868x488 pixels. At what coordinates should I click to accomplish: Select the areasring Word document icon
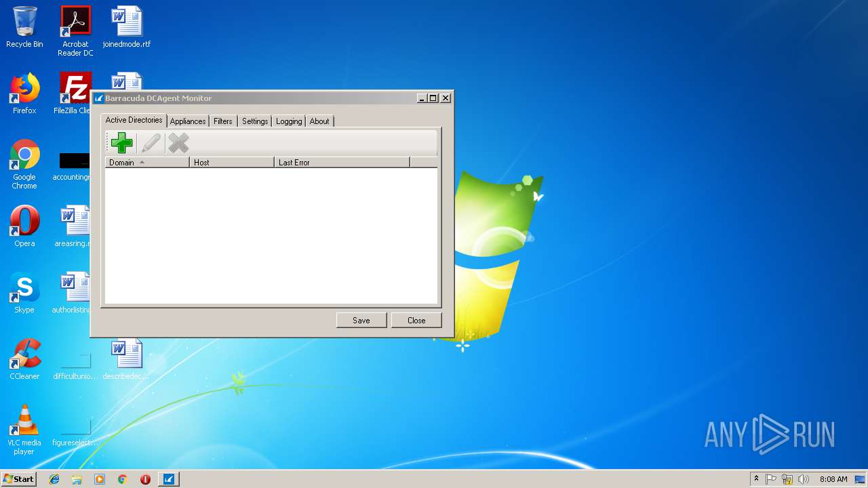(73, 226)
